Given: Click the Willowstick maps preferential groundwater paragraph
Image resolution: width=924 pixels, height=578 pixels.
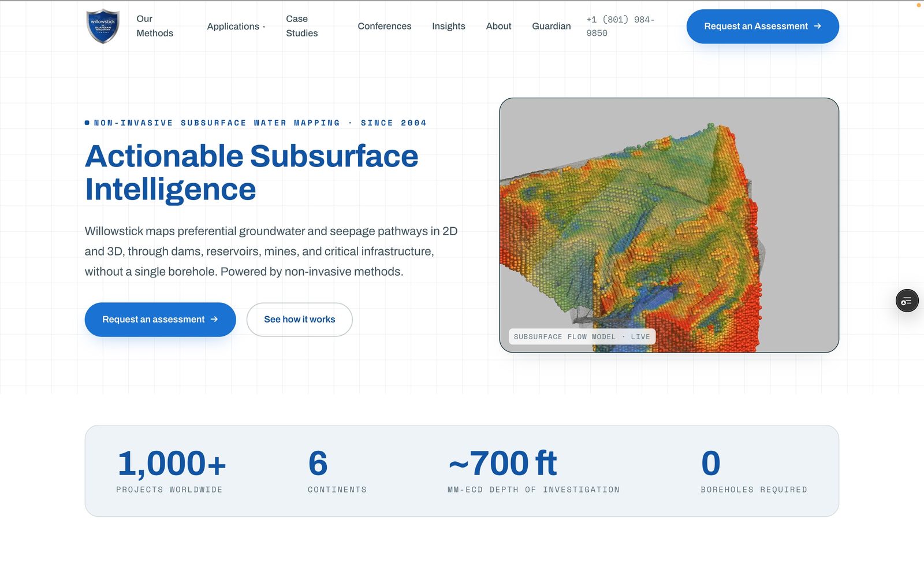Looking at the screenshot, I should point(271,251).
